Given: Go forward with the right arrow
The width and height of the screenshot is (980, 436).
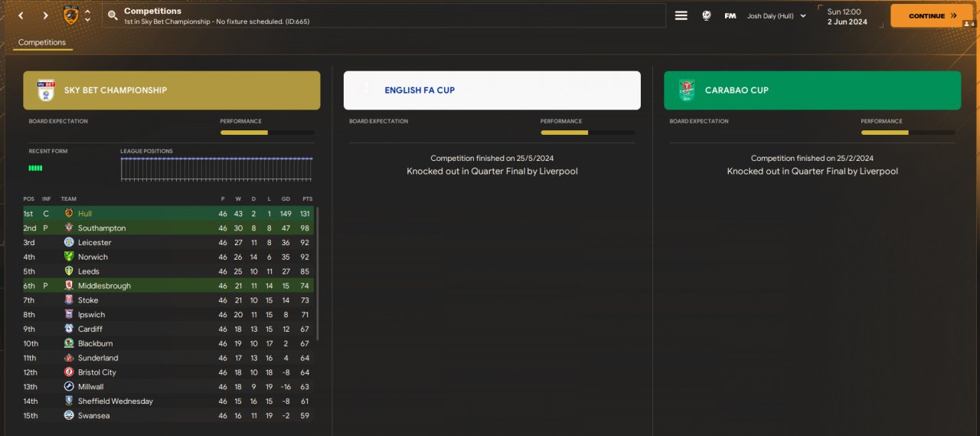Looking at the screenshot, I should point(45,15).
